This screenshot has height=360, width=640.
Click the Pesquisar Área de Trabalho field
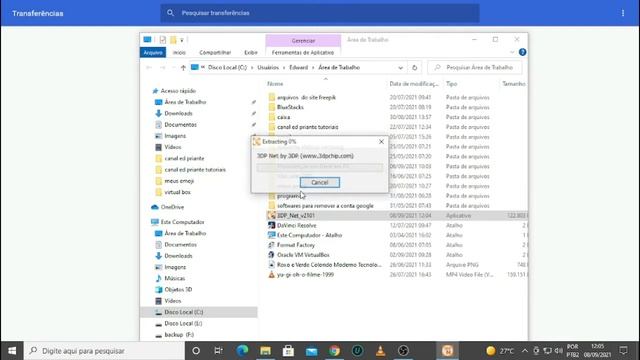(x=474, y=67)
